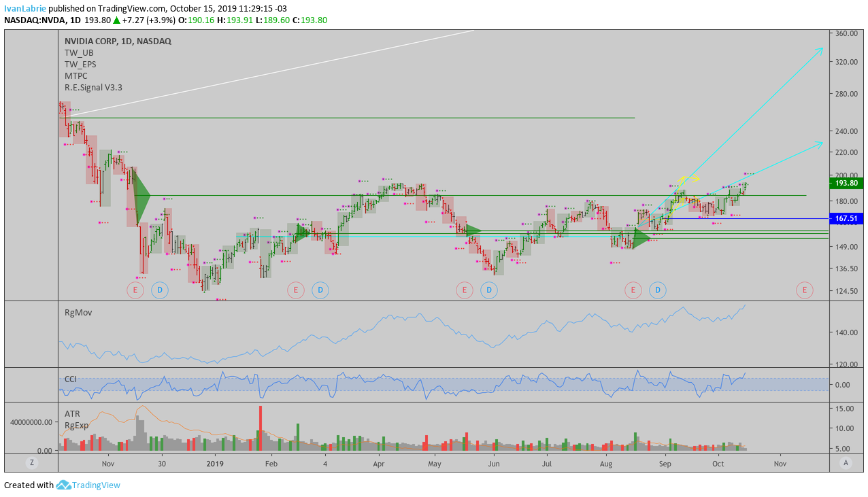Show the dividend D marker before June
The width and height of the screenshot is (868, 497).
(x=488, y=291)
